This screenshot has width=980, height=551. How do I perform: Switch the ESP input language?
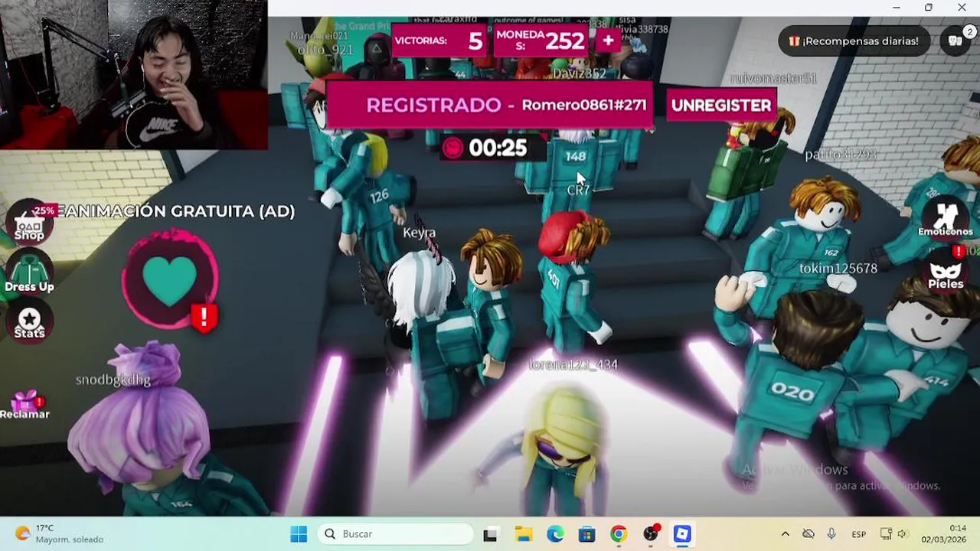tap(858, 534)
